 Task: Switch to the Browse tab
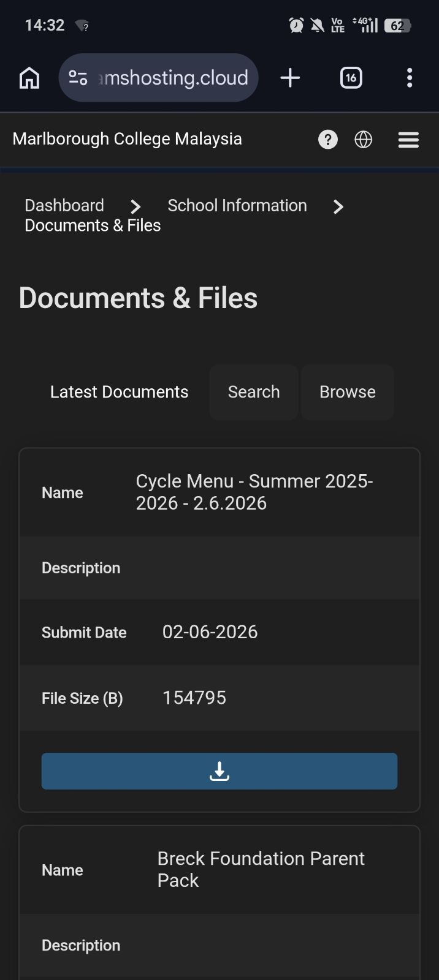pos(348,392)
